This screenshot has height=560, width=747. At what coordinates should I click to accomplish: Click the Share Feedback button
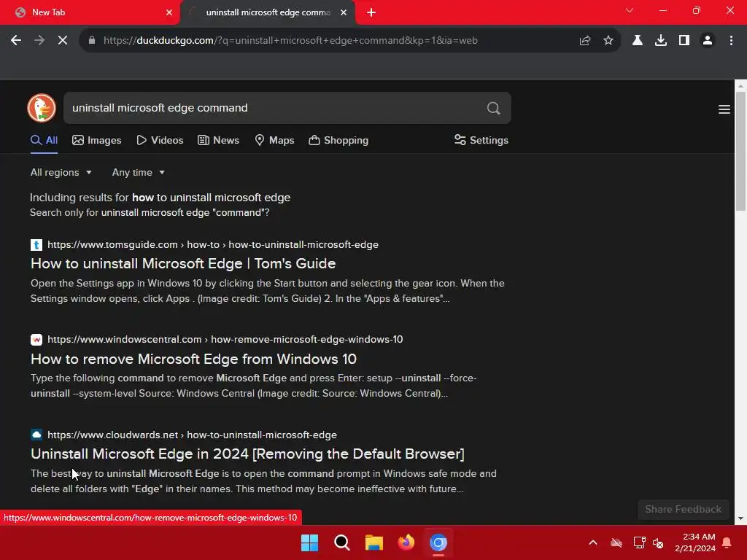pyautogui.click(x=683, y=510)
